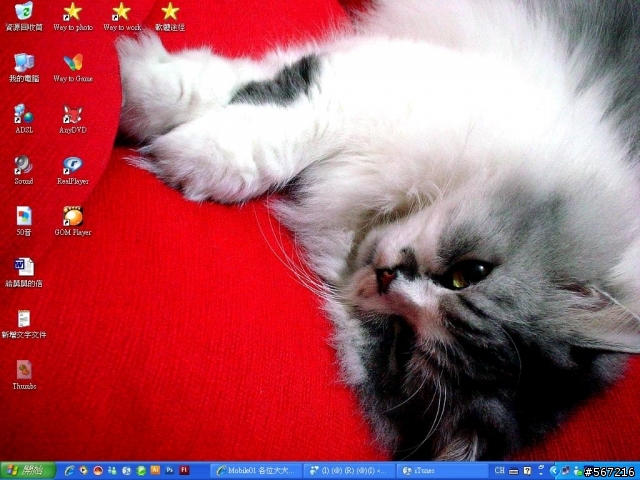This screenshot has height=480, width=640.
Task: Open the Recycle Bin desktop icon
Action: 24,16
